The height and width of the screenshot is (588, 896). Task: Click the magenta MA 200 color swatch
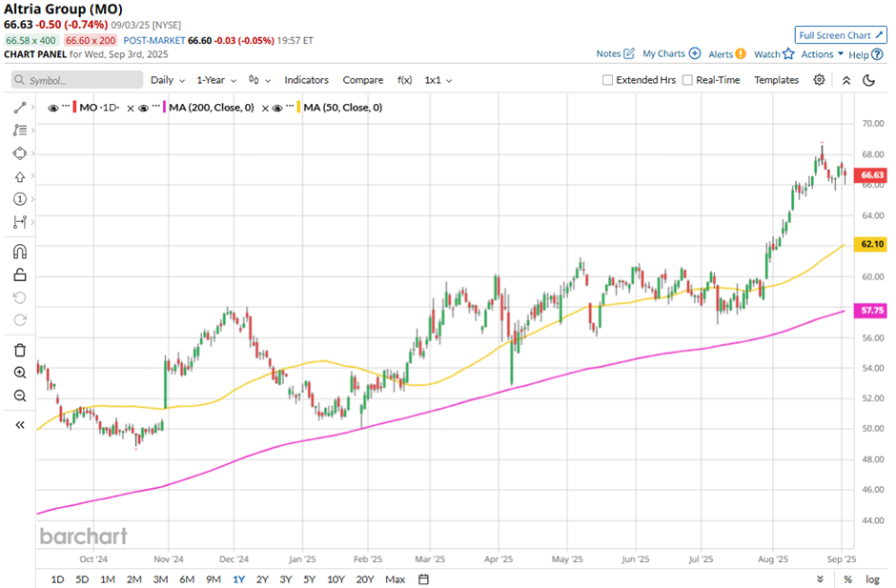click(x=165, y=108)
